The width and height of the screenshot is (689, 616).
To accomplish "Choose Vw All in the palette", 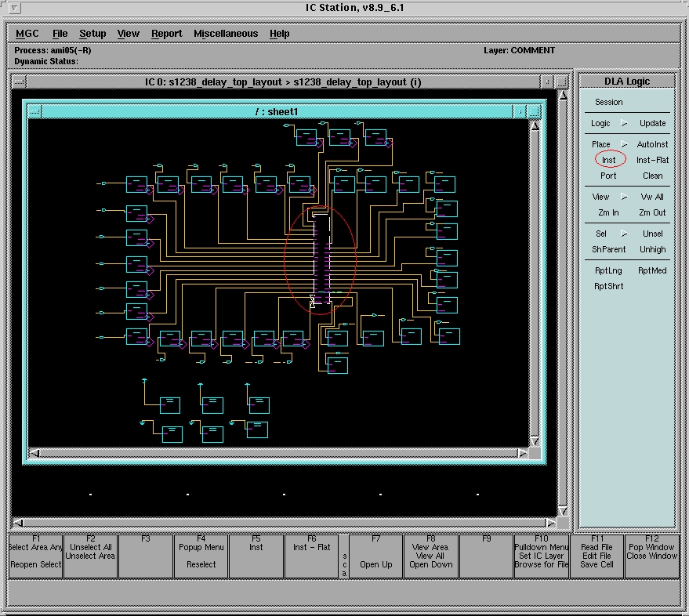I will tap(652, 197).
